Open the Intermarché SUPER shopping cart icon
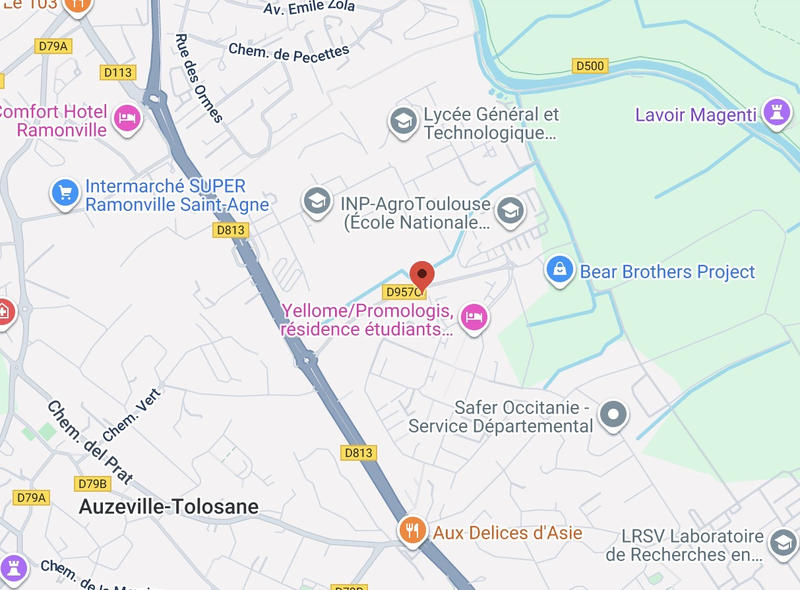800x590 pixels. [x=65, y=193]
